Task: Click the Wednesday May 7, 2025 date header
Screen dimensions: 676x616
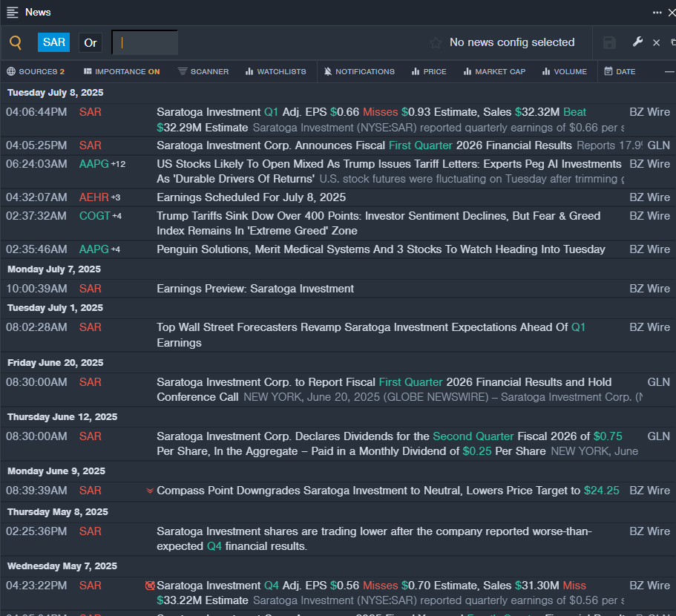Action: (x=62, y=566)
